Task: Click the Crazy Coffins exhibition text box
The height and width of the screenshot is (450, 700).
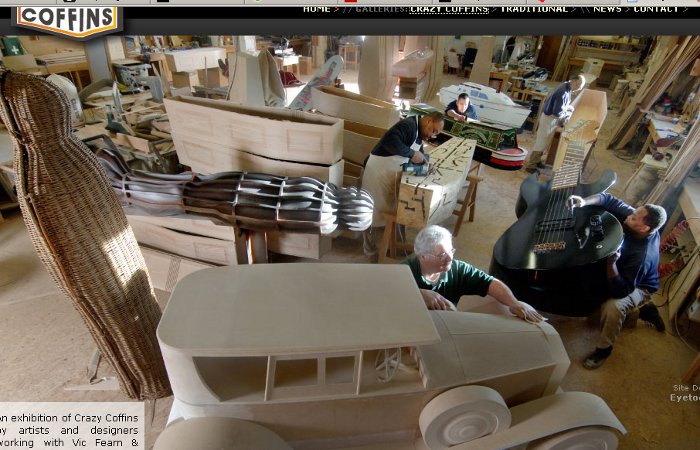Action: (x=71, y=426)
